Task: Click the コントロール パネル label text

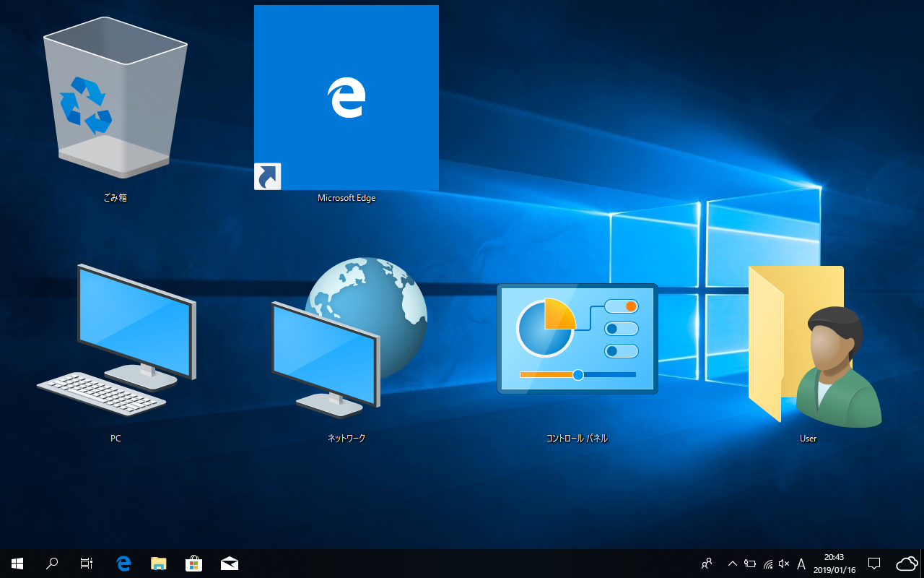Action: [x=577, y=439]
